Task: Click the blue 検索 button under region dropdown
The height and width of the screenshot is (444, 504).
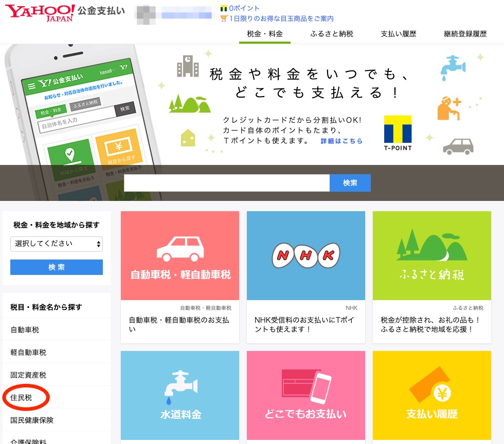Action: pyautogui.click(x=57, y=267)
